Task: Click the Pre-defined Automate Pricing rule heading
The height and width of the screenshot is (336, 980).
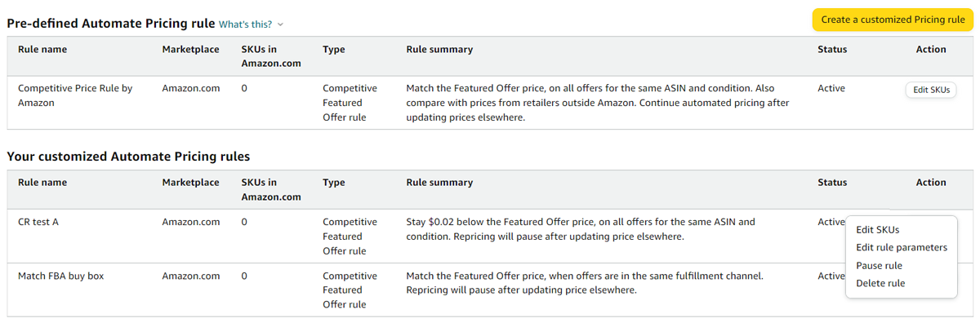Action: point(111,24)
